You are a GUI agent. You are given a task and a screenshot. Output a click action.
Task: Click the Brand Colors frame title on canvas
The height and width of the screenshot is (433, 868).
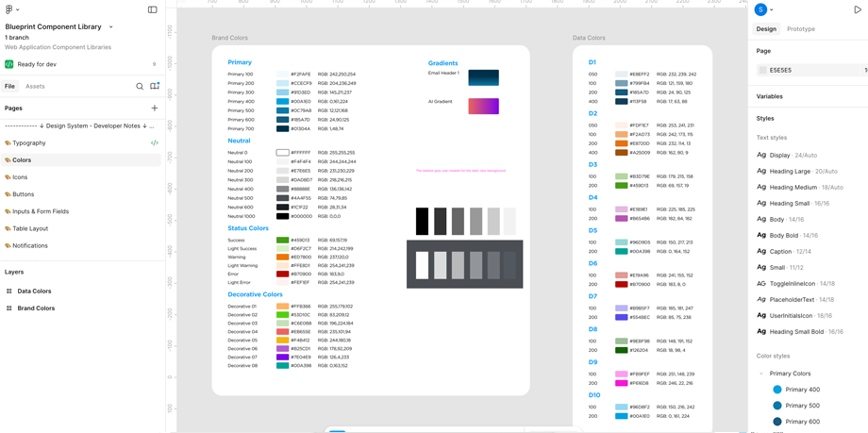click(x=229, y=38)
